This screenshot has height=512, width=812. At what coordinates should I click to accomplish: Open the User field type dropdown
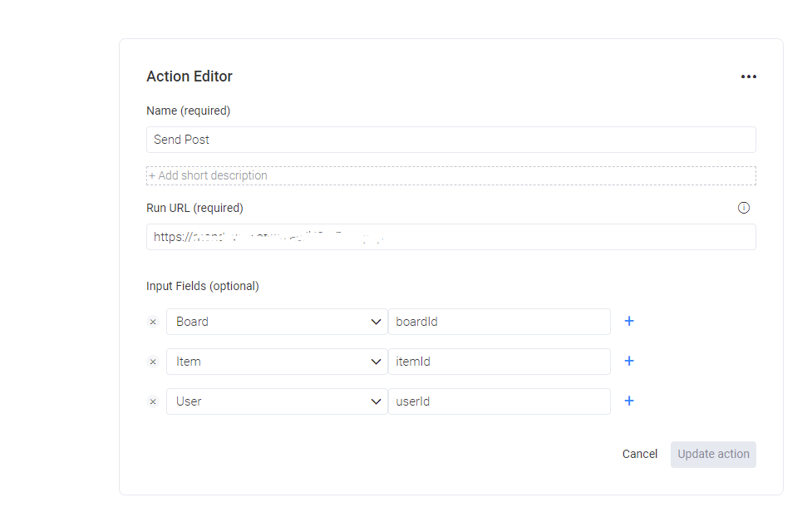pyautogui.click(x=277, y=401)
